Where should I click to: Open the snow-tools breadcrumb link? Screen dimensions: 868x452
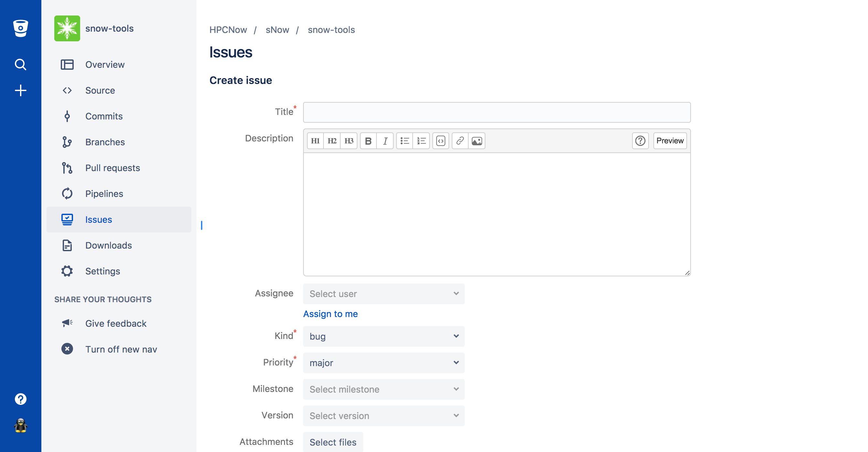[331, 30]
